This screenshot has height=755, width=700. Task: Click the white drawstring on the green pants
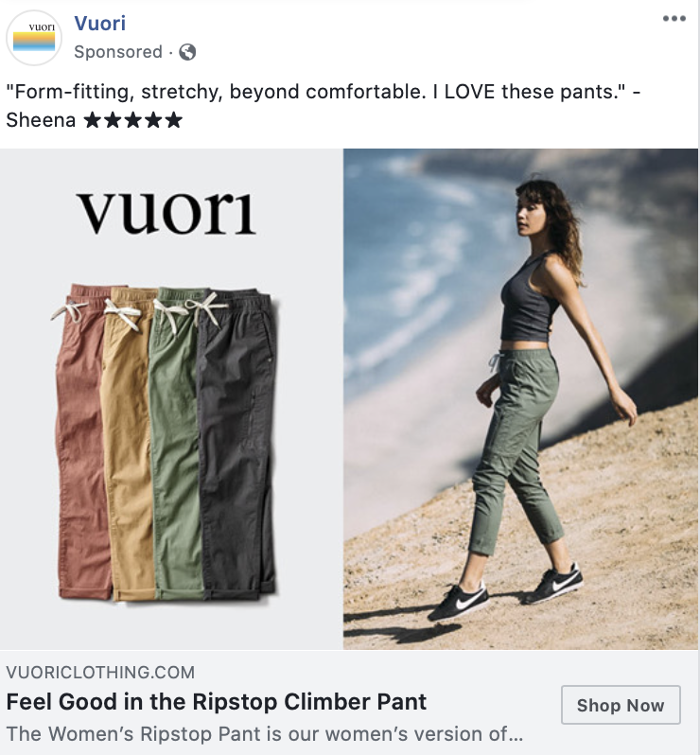coord(171,312)
